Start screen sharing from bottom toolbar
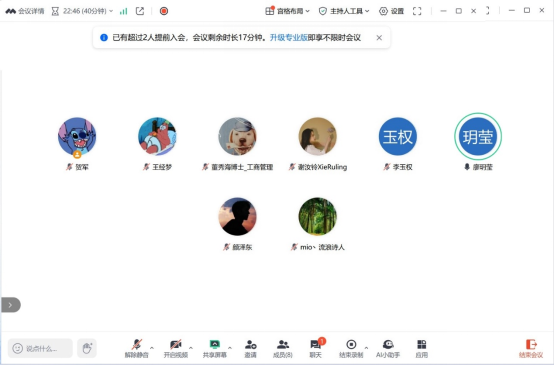This screenshot has width=554, height=365. point(214,348)
